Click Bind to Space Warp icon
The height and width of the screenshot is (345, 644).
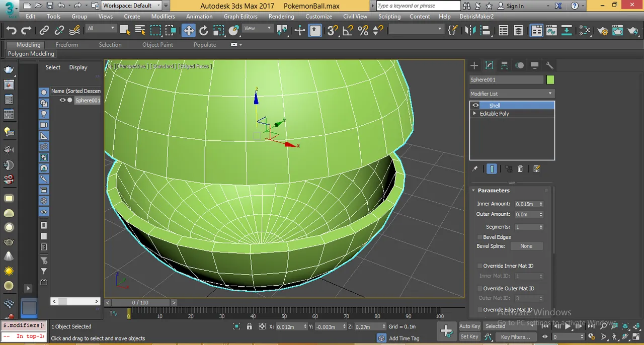tap(74, 31)
